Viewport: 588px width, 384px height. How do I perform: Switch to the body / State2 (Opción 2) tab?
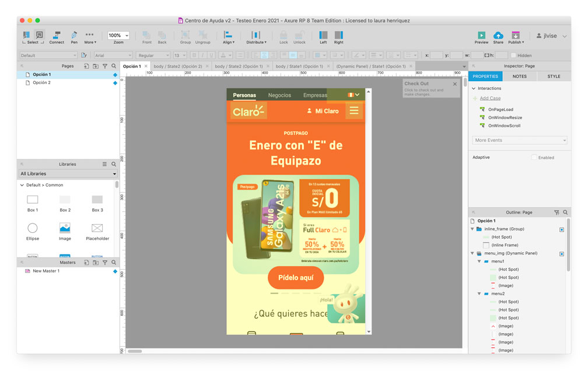tap(178, 66)
